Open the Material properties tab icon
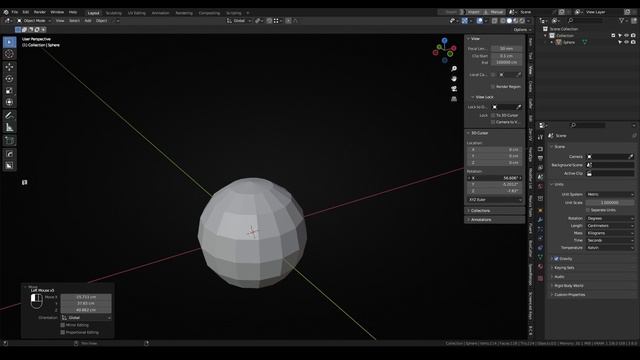Screen dimensions: 640x360 [x=540, y=266]
